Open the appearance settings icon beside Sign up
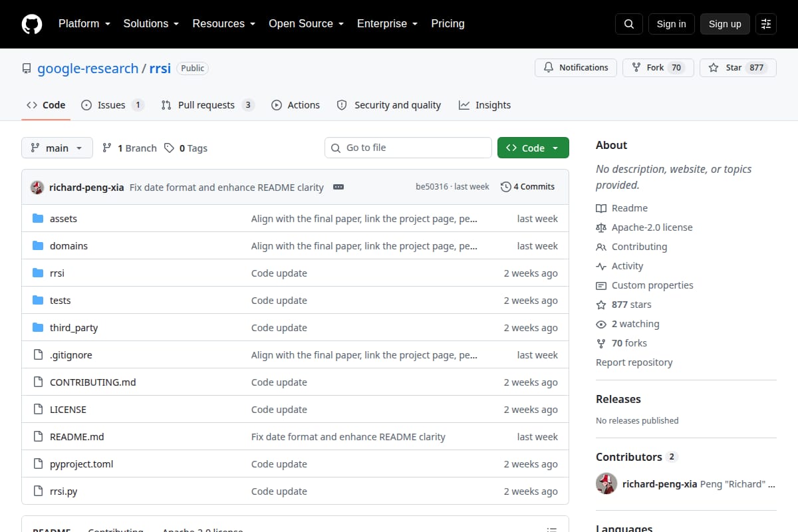 pos(766,24)
